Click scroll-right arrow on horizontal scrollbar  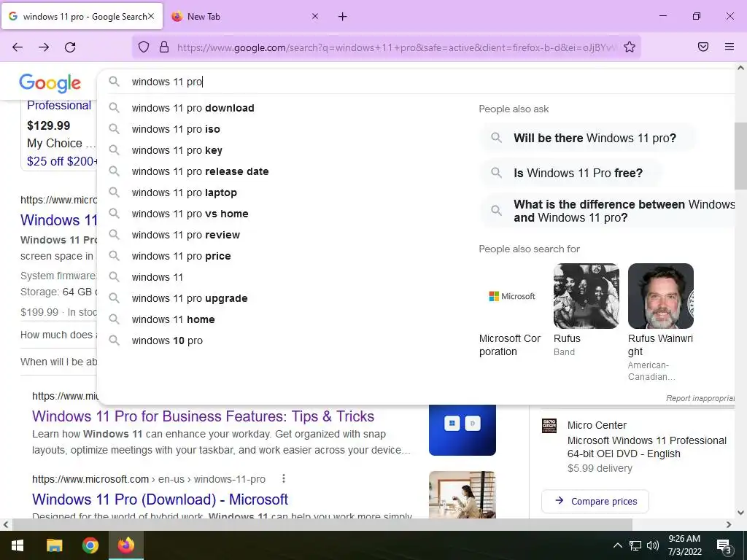pos(729,524)
